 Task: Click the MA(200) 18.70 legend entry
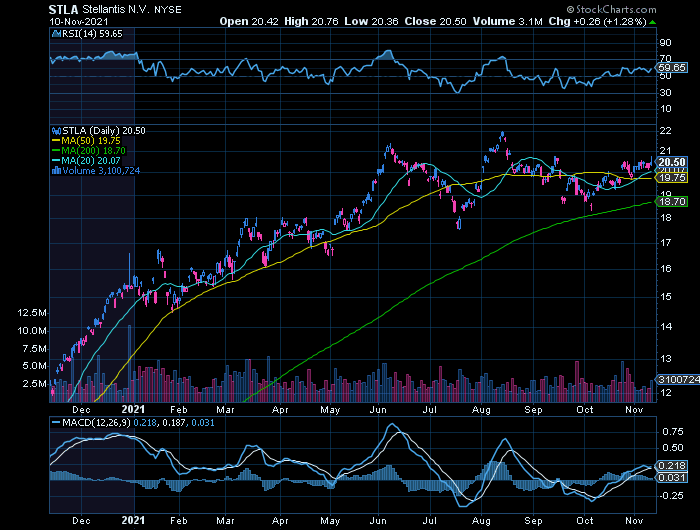pyautogui.click(x=94, y=150)
